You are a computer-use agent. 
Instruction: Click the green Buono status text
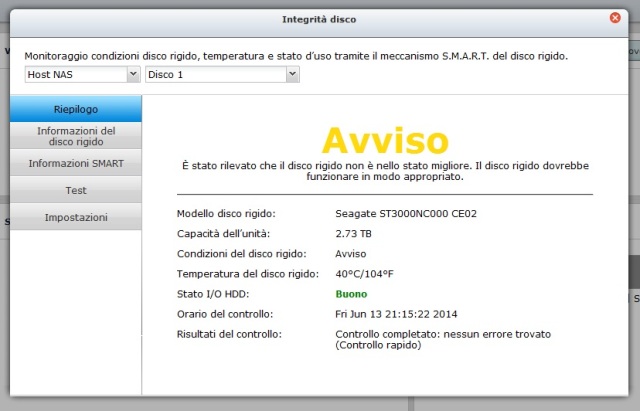tap(351, 294)
